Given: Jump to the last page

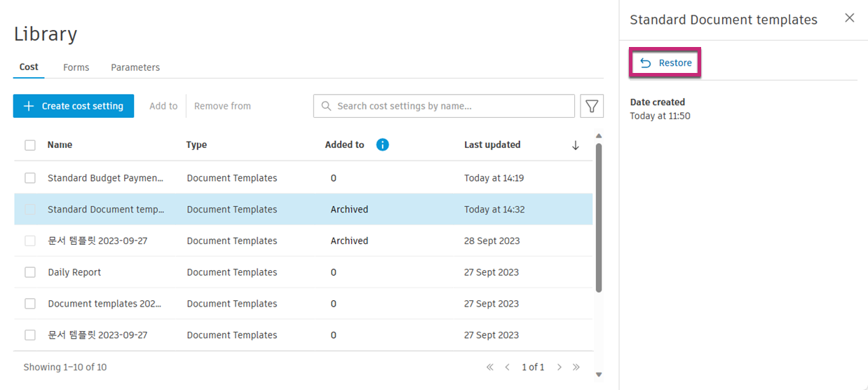Looking at the screenshot, I should 576,367.
